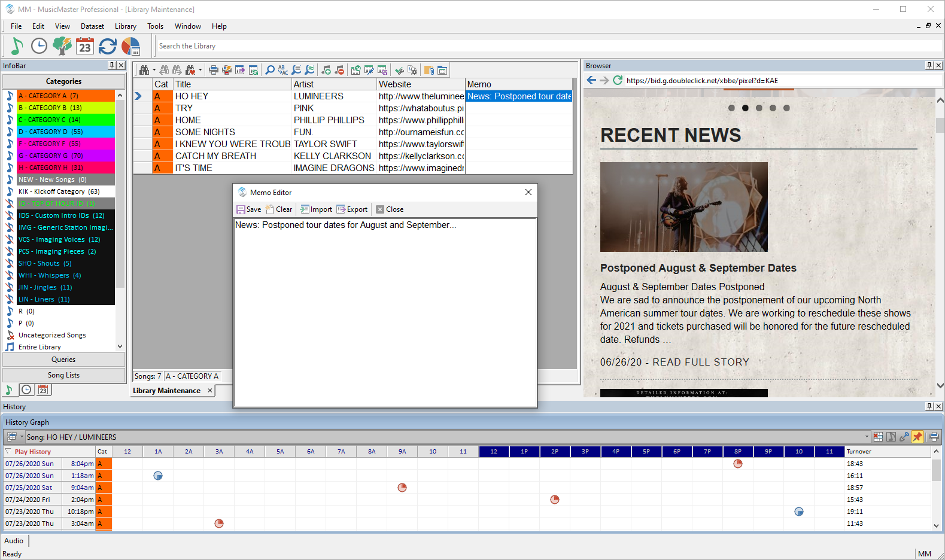Image resolution: width=945 pixels, height=560 pixels.
Task: Click the Song Lists button in InfoBar
Action: 63,375
